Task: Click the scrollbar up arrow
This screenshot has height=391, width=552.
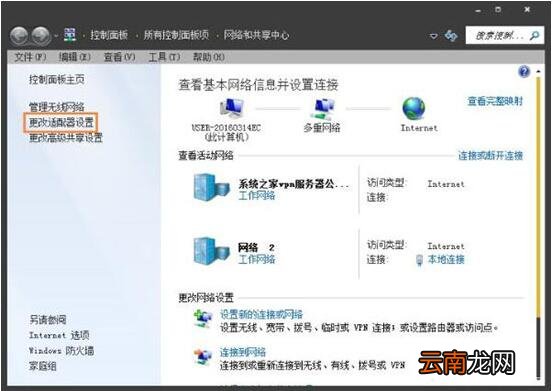Action: coord(538,71)
